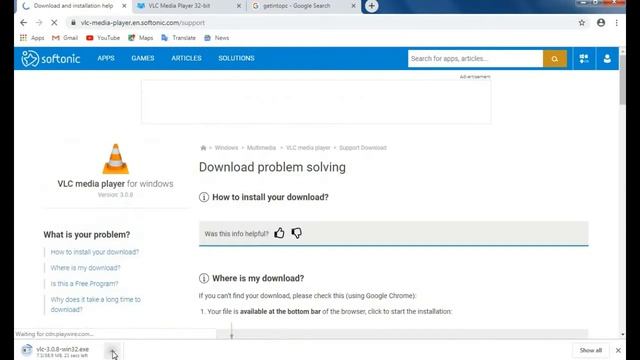Click the Softonic logo
Image resolution: width=640 pixels, height=360 pixels.
coord(51,59)
